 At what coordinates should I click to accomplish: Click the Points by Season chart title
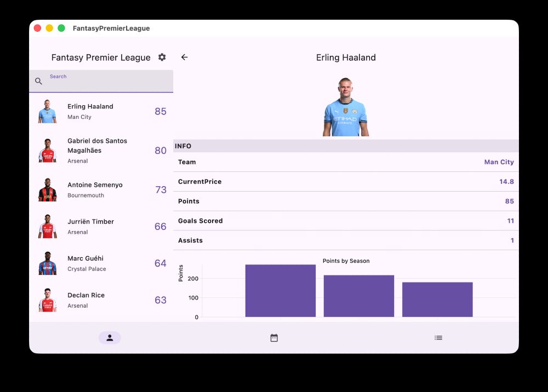(346, 261)
